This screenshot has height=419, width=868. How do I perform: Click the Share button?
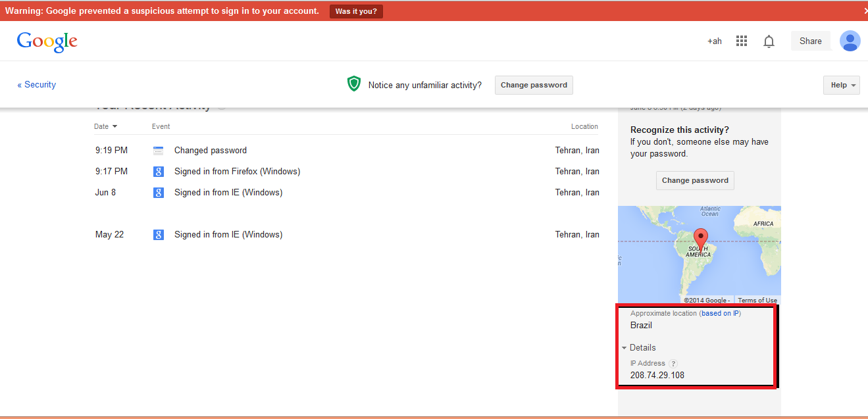click(810, 41)
